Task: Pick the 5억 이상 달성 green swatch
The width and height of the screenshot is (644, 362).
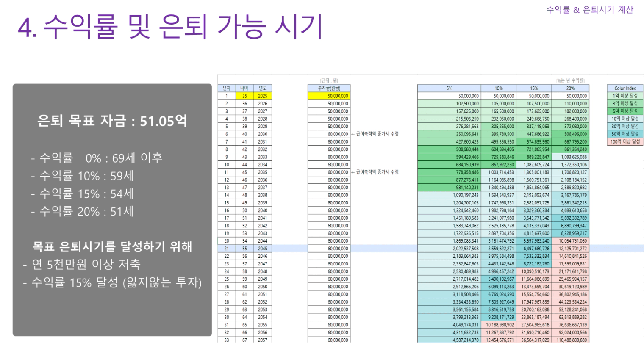Action: (625, 111)
